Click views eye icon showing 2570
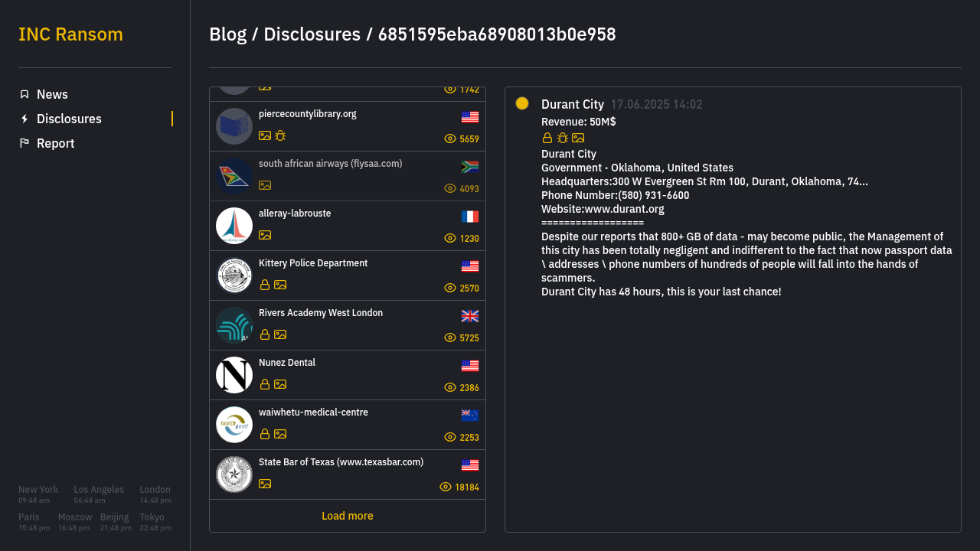 point(450,288)
